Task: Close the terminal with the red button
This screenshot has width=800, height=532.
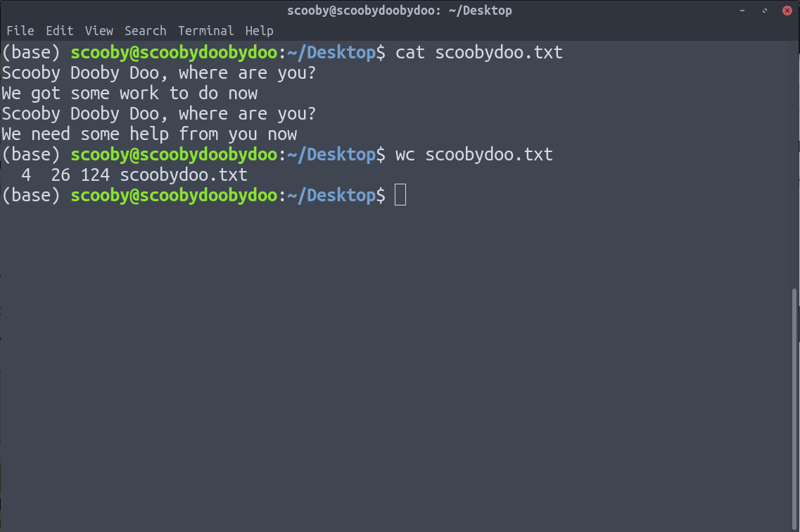Action: click(x=787, y=11)
